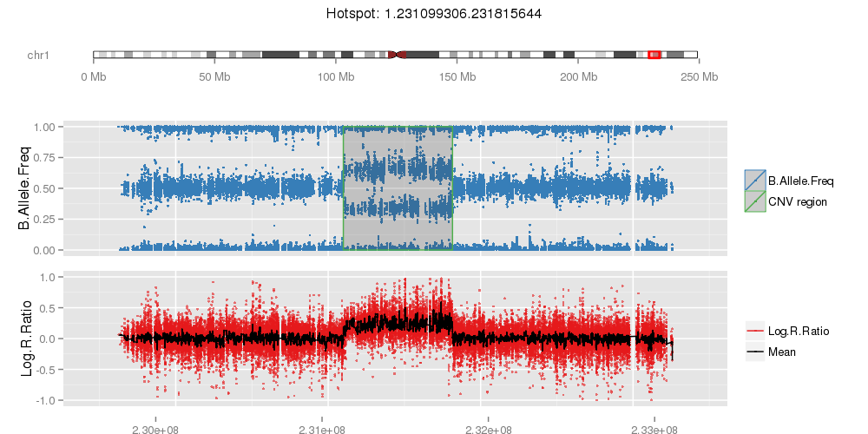Viewport: 868px width, 434px height.
Task: Click the red highlighted region on chr1 ideogram
Action: click(654, 54)
